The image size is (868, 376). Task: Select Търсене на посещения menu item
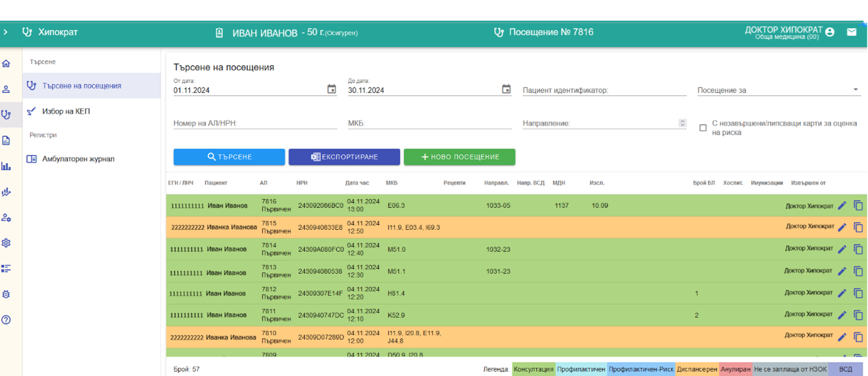coord(91,86)
